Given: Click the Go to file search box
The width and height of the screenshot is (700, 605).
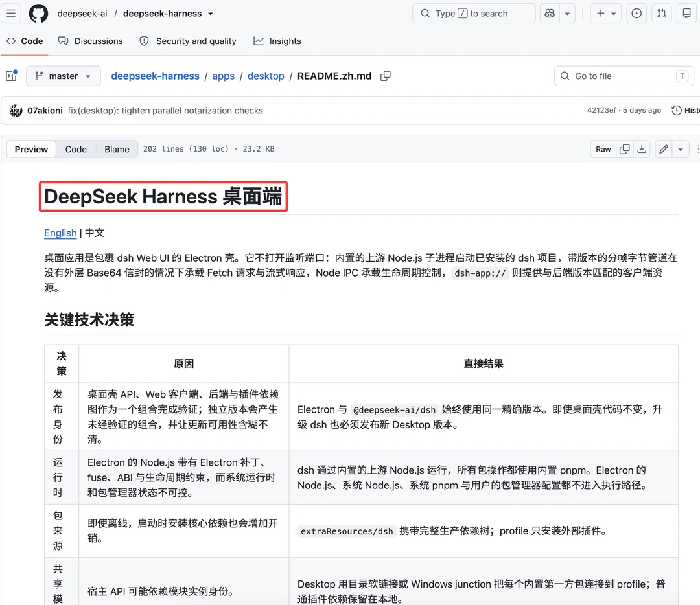Looking at the screenshot, I should tap(624, 76).
